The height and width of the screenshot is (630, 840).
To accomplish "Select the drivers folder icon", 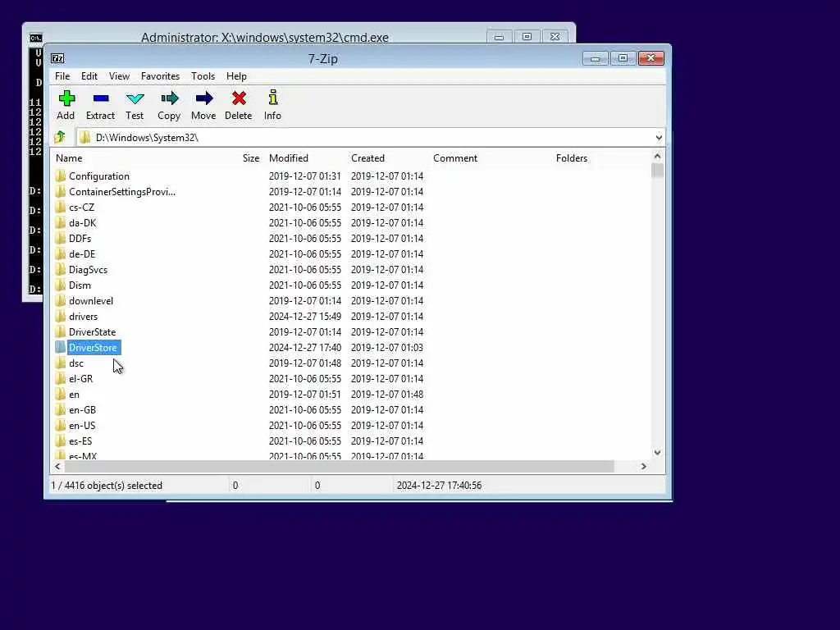I will (61, 316).
